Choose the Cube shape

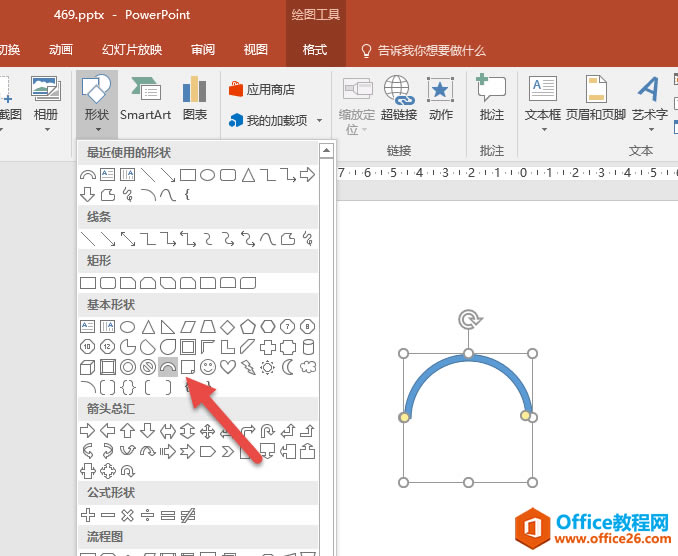click(x=88, y=367)
